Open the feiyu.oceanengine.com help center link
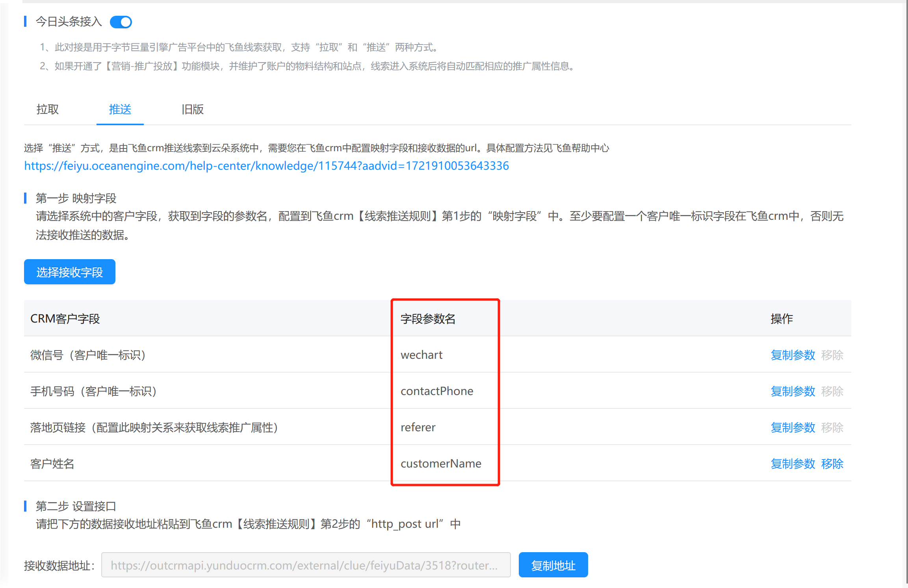The image size is (908, 588). (266, 166)
